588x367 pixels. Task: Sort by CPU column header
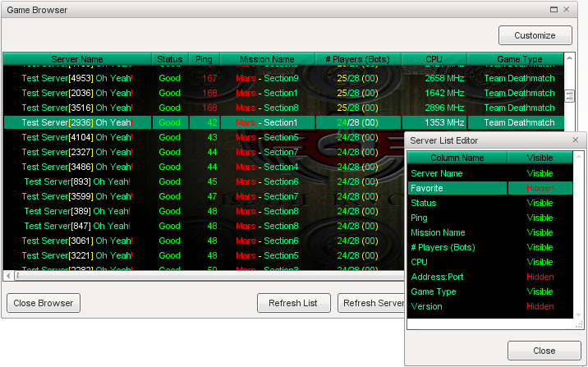tap(434, 59)
